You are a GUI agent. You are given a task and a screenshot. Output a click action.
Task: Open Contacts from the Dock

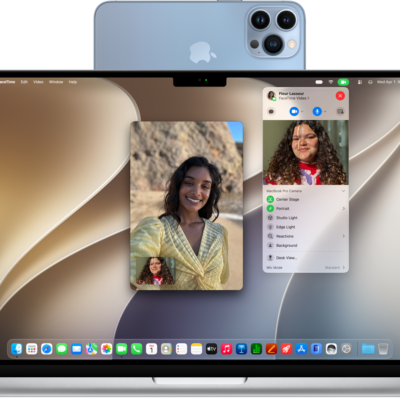166,349
